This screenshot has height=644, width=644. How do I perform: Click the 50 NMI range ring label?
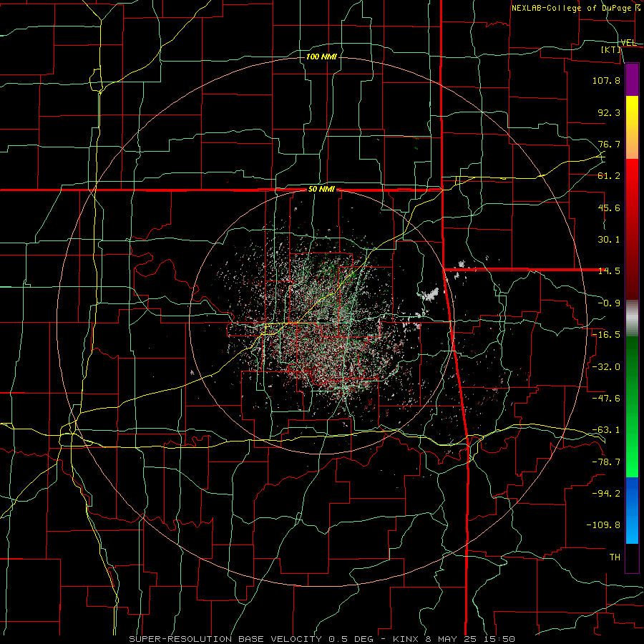[x=321, y=189]
